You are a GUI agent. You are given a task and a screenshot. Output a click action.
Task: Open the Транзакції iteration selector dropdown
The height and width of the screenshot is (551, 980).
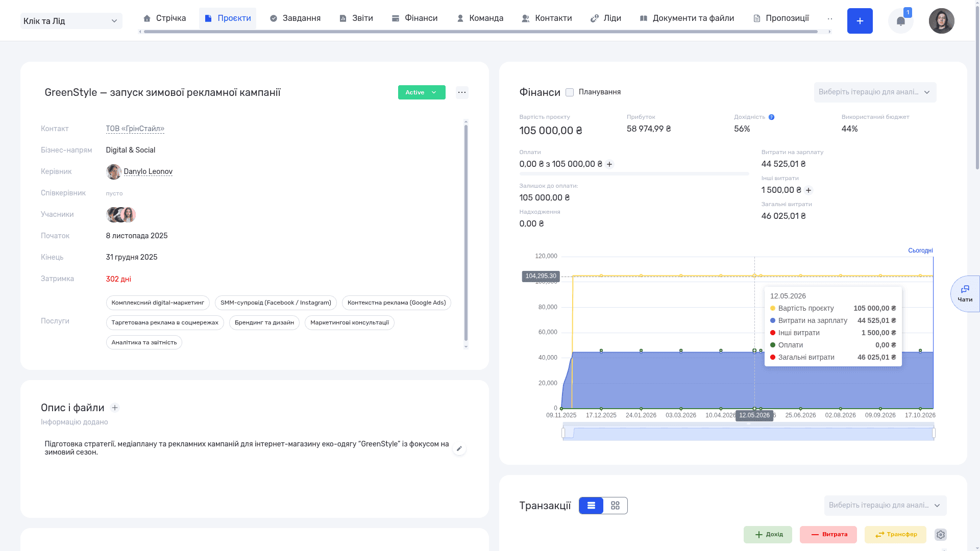pos(885,506)
